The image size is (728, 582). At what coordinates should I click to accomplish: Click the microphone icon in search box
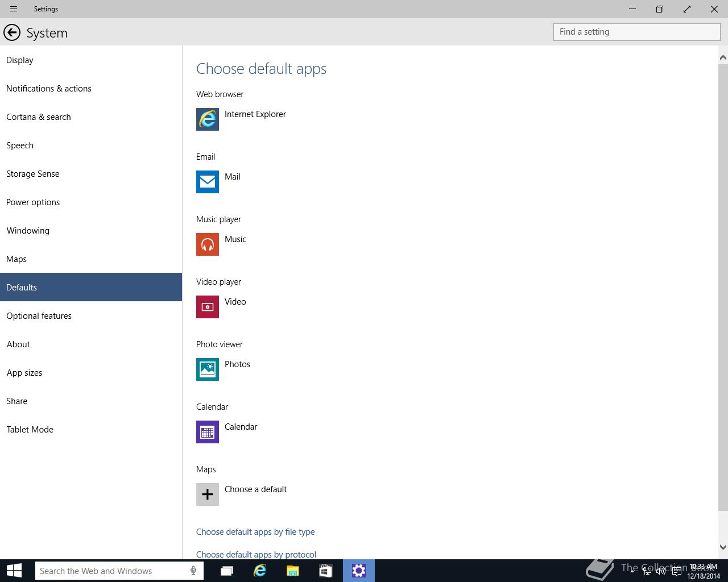pyautogui.click(x=193, y=571)
